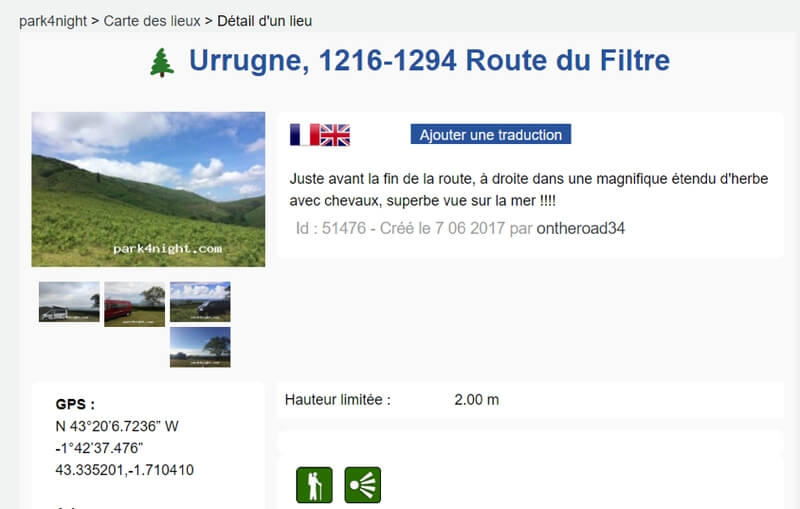Open the park4night breadcrumb link

53,21
